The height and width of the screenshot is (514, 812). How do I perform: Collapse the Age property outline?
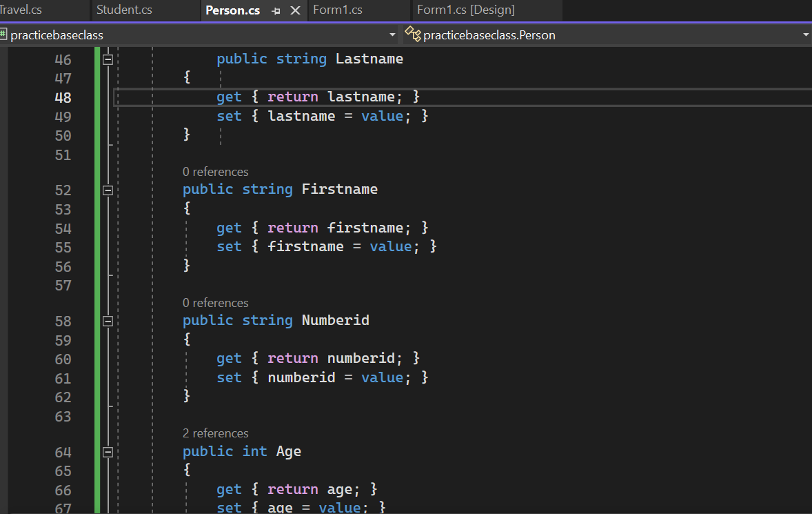pyautogui.click(x=108, y=451)
